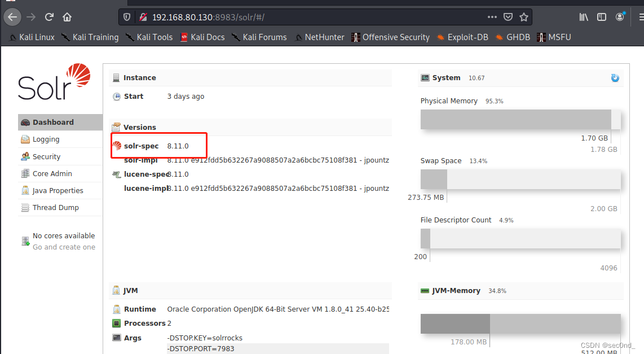This screenshot has height=354, width=644.
Task: Reload the Solr admin page
Action: [x=49, y=17]
